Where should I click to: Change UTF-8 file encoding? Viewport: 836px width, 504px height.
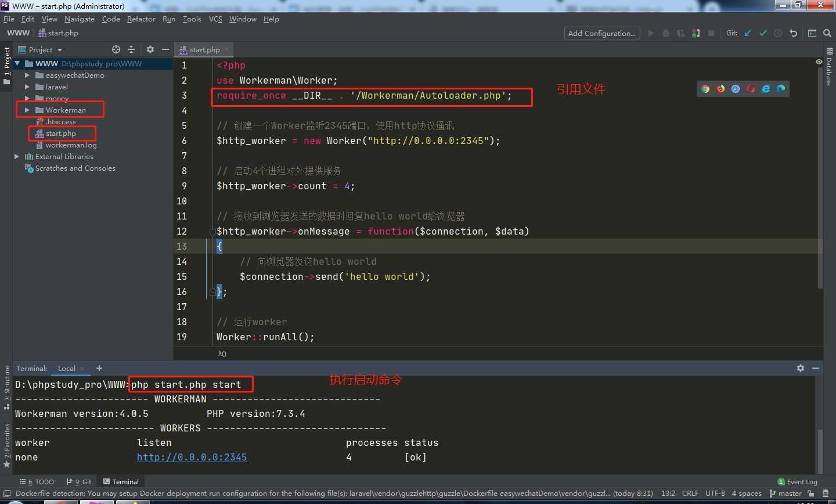(715, 494)
